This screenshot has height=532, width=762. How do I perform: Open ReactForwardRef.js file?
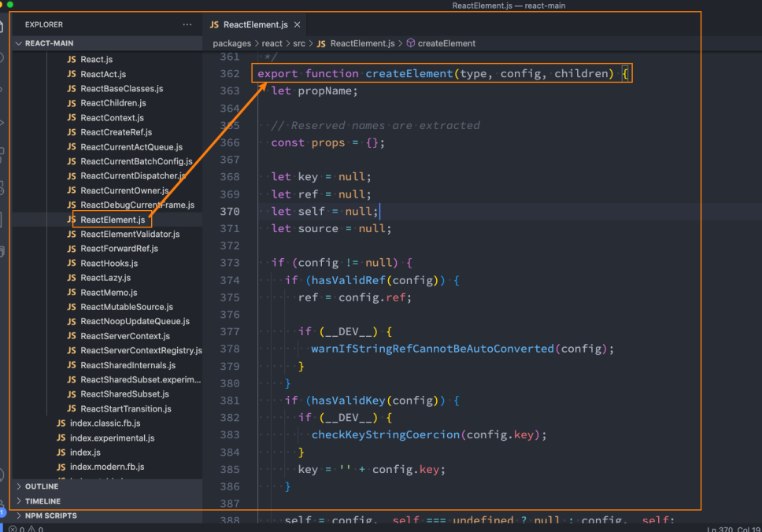point(119,249)
